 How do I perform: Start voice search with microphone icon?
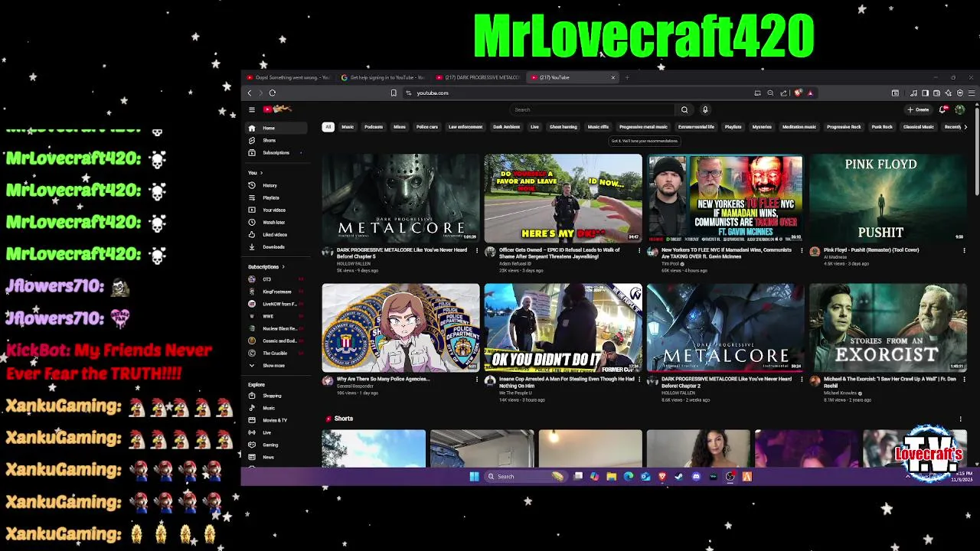coord(705,109)
